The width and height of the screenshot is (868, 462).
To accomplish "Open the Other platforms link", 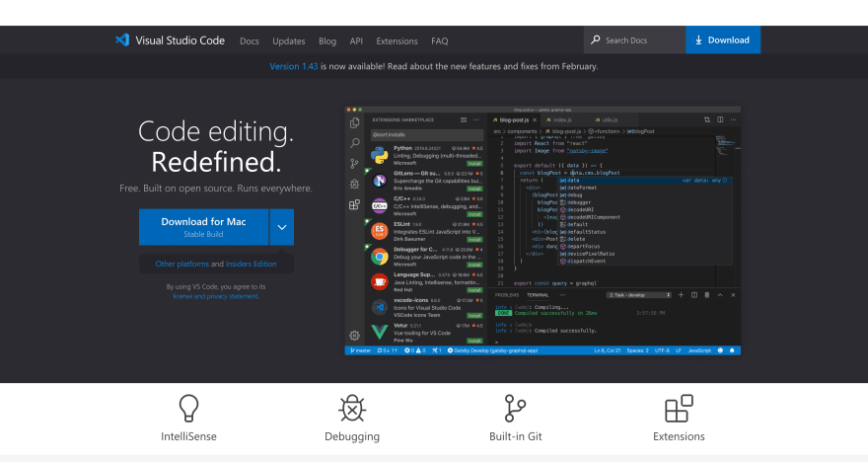I will click(x=182, y=265).
